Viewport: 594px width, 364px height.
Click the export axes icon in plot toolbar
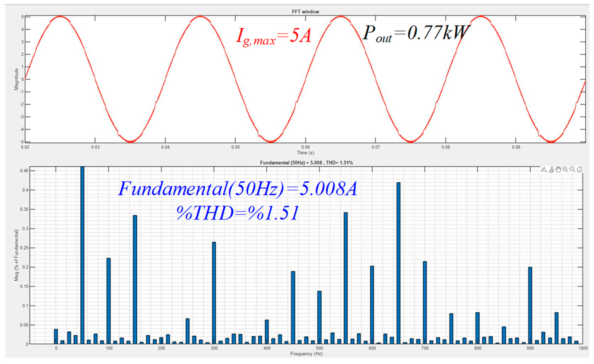point(544,169)
